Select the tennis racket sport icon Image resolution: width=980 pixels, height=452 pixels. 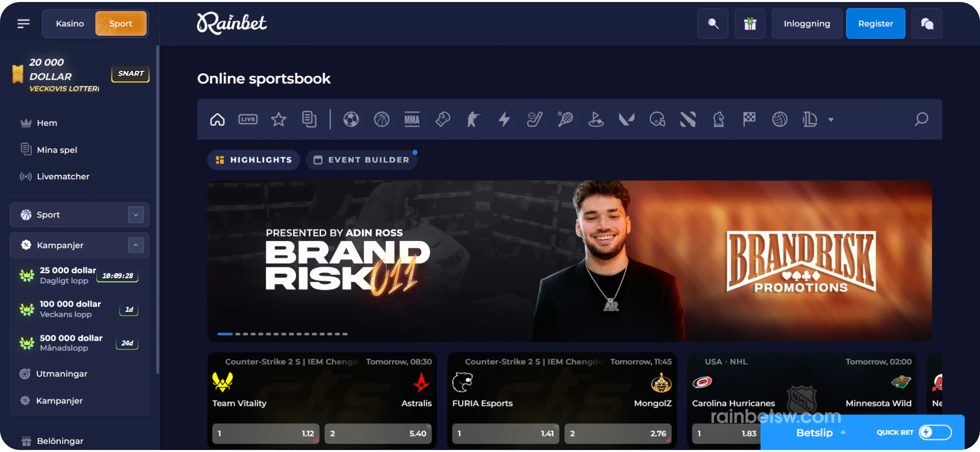tap(565, 120)
